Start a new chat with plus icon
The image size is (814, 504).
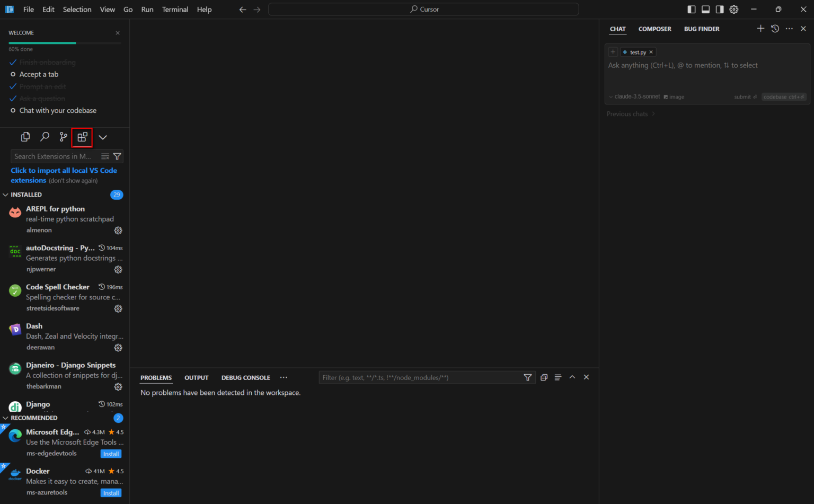coord(760,29)
